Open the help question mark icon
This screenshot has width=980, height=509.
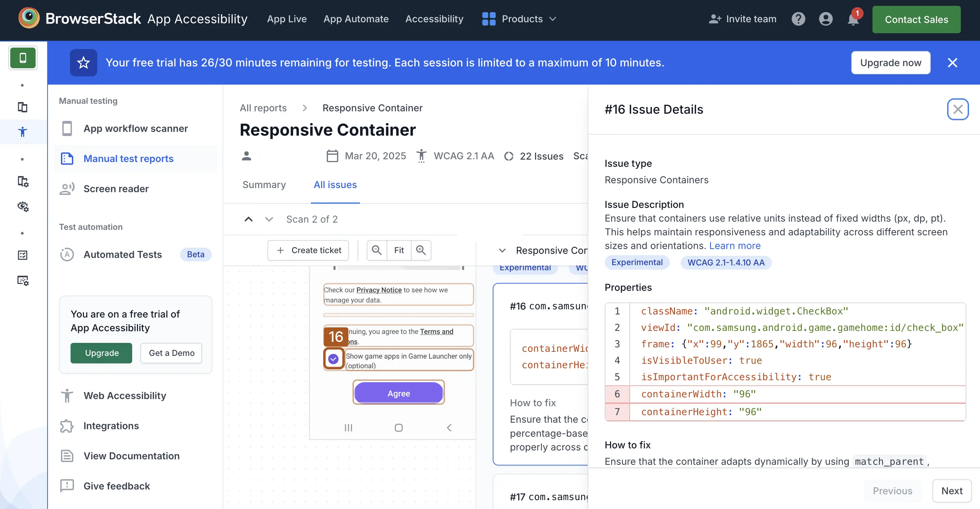click(798, 19)
